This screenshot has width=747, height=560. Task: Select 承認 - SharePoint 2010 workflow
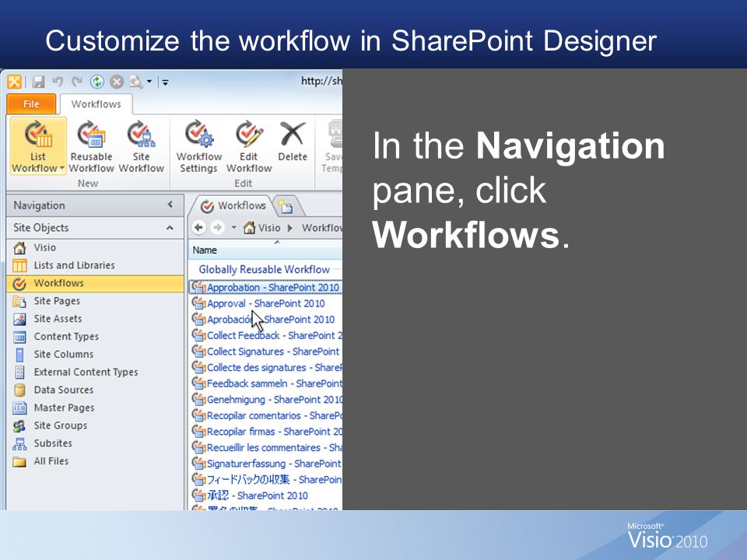pyautogui.click(x=266, y=495)
